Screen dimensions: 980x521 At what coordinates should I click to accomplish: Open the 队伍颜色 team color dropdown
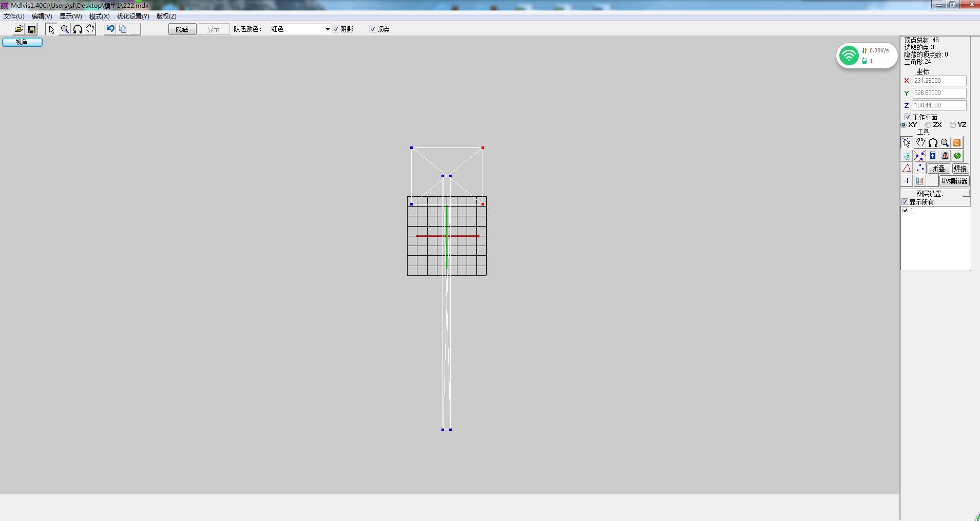point(327,29)
